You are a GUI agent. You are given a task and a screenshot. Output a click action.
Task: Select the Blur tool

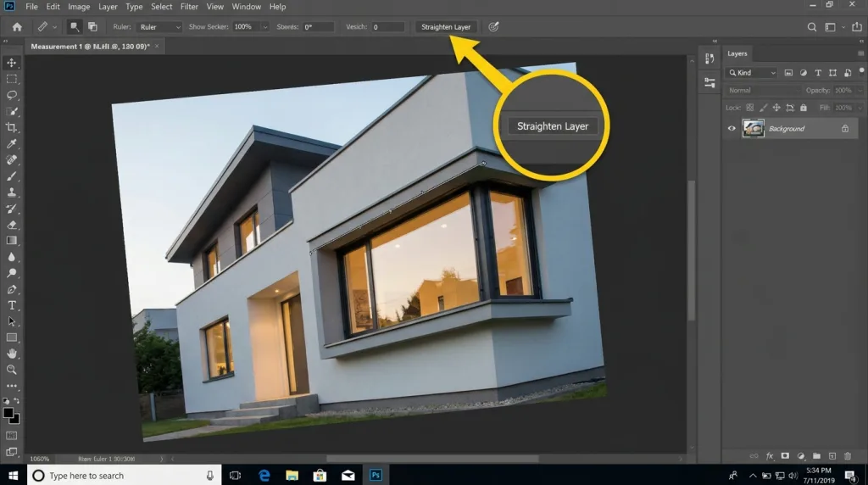point(12,257)
